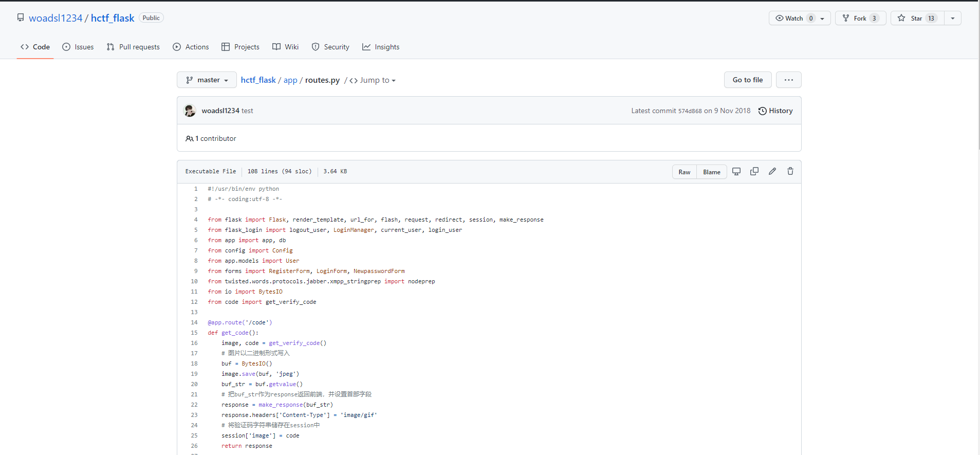The height and width of the screenshot is (455, 980).
Task: Open the Security tab
Action: click(x=330, y=47)
